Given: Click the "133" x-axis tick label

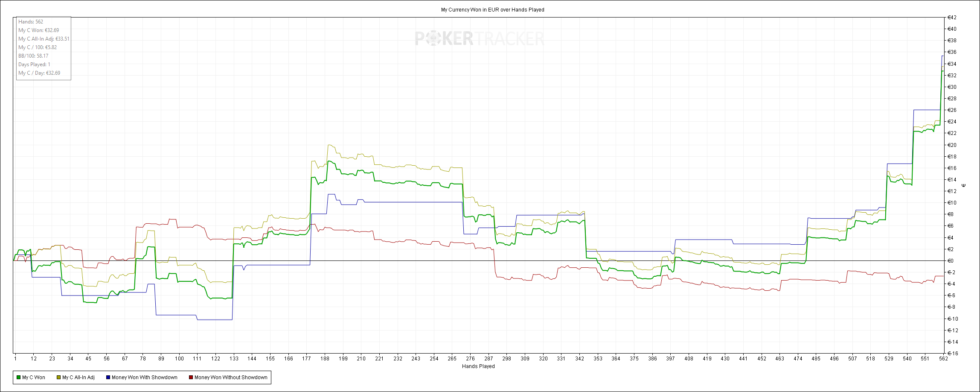Looking at the screenshot, I should click(x=234, y=359).
